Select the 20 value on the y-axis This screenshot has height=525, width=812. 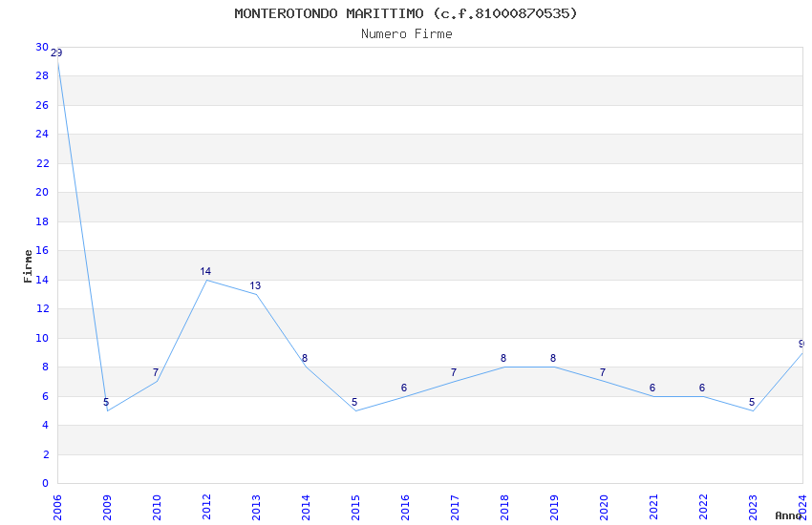coord(42,193)
